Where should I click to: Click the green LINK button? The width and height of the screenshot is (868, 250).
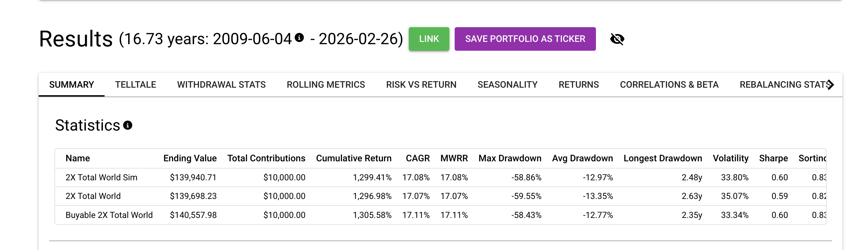tap(429, 39)
